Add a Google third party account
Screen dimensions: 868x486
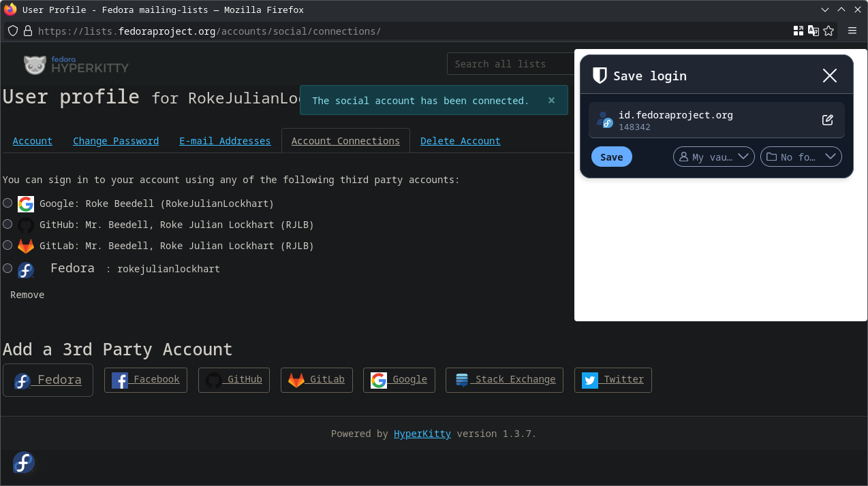click(399, 380)
